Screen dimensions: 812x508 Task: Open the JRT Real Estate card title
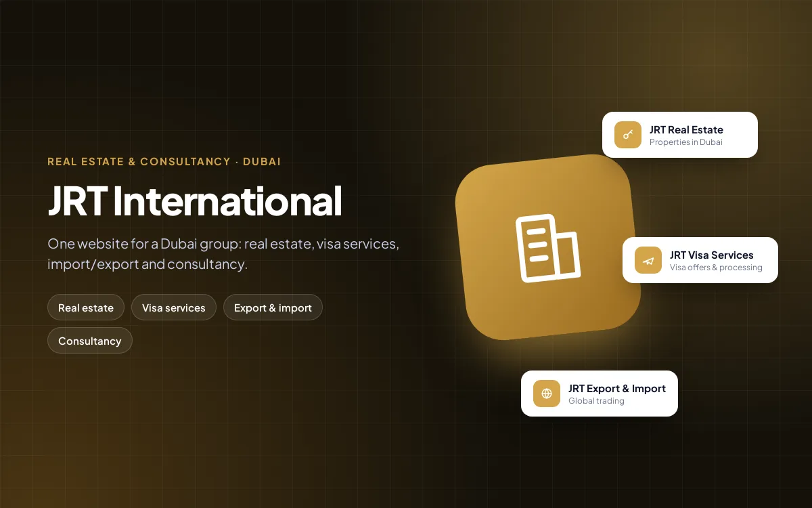click(686, 129)
